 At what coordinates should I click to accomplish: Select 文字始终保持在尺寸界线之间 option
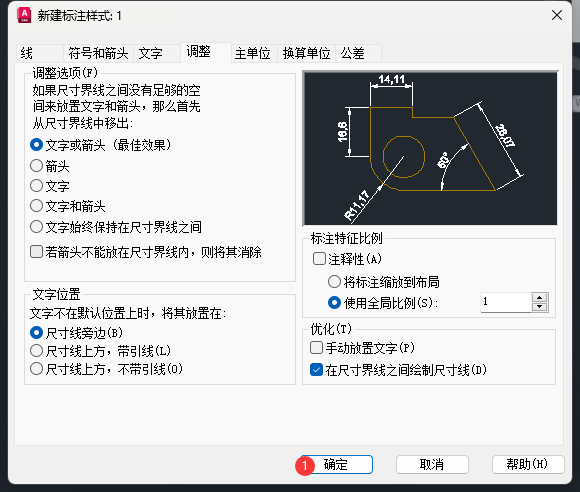(x=116, y=227)
